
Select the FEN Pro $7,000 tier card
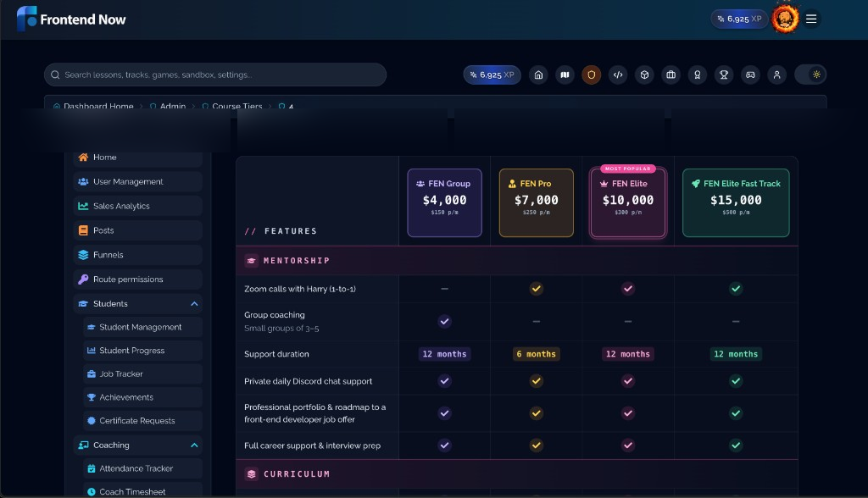coord(537,203)
